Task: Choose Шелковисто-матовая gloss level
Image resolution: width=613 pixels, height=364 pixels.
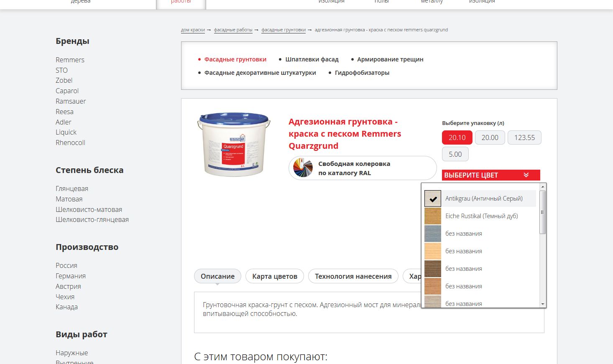Action: point(89,209)
